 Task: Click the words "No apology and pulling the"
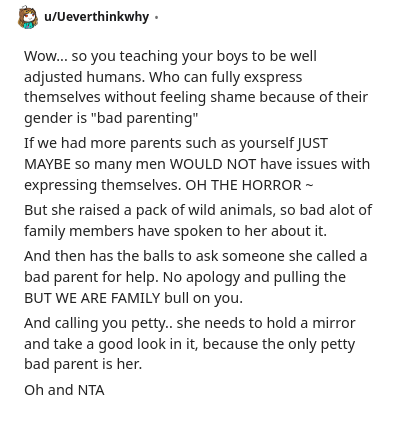point(254,277)
